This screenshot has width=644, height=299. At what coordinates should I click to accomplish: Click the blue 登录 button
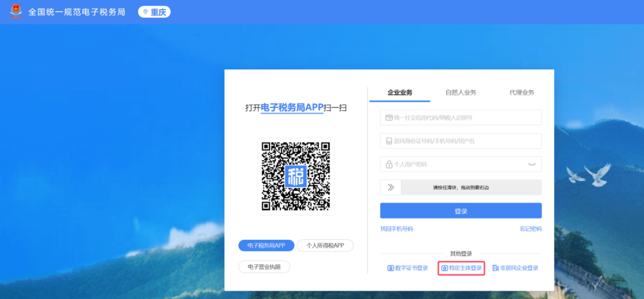461,211
